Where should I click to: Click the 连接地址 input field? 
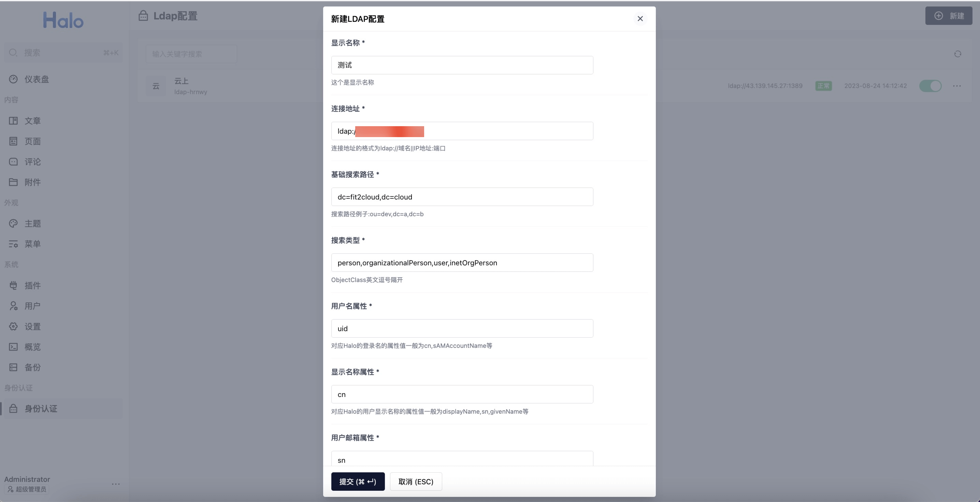tap(462, 131)
